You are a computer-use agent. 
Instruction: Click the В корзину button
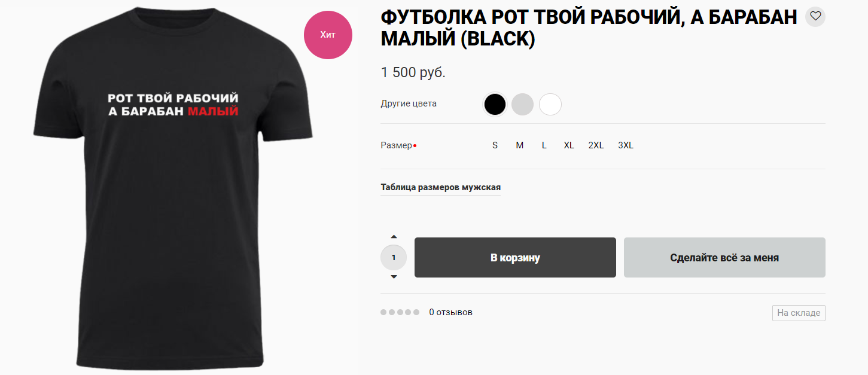click(515, 258)
